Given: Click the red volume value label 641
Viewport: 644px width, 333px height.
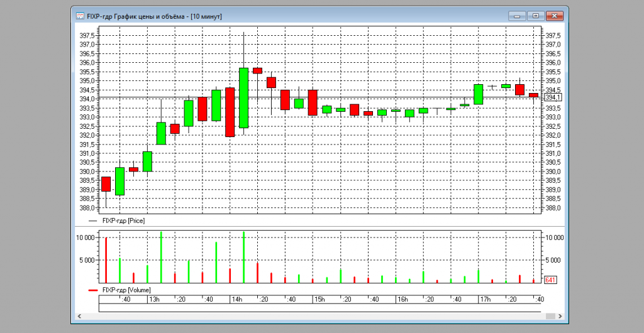Looking at the screenshot, I should point(551,280).
